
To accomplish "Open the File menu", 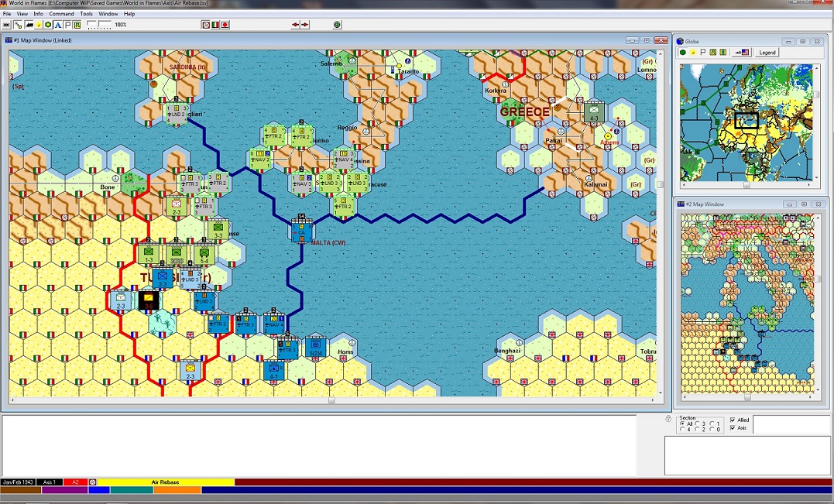I will pyautogui.click(x=7, y=14).
